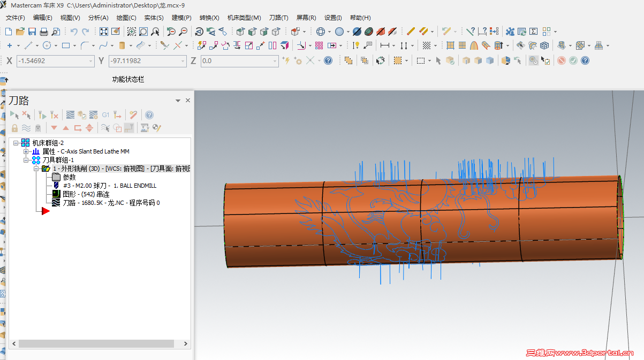Save the file with the floppy disk icon

[32, 32]
